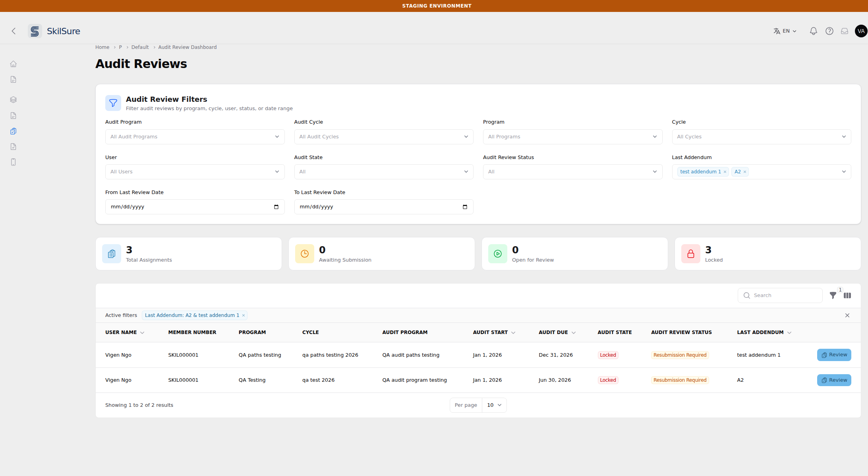868x476 pixels.
Task: Click the Total Assignments clipboard icon
Action: (x=112, y=254)
